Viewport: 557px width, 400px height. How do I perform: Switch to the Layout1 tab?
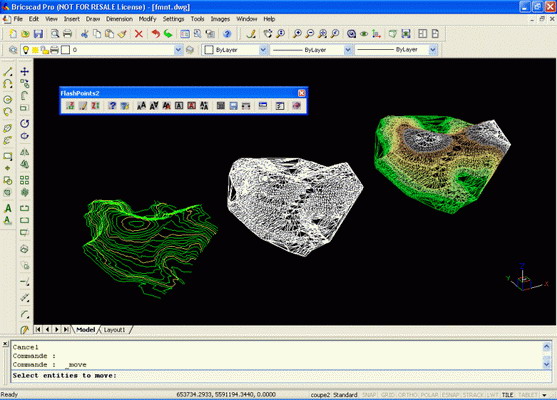[x=114, y=330]
